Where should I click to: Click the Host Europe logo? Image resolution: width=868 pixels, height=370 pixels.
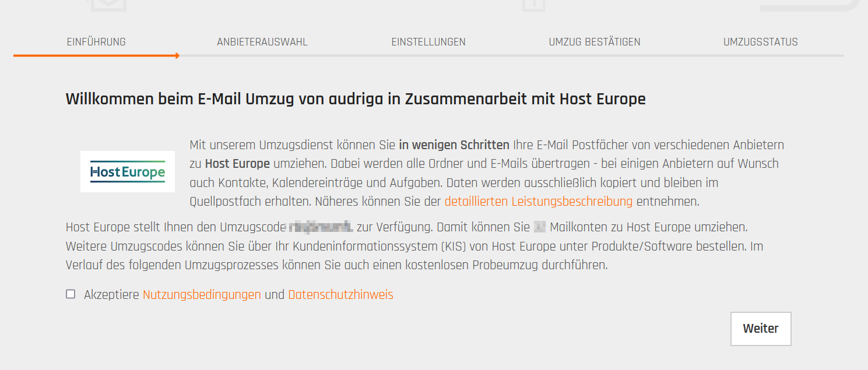click(x=128, y=171)
